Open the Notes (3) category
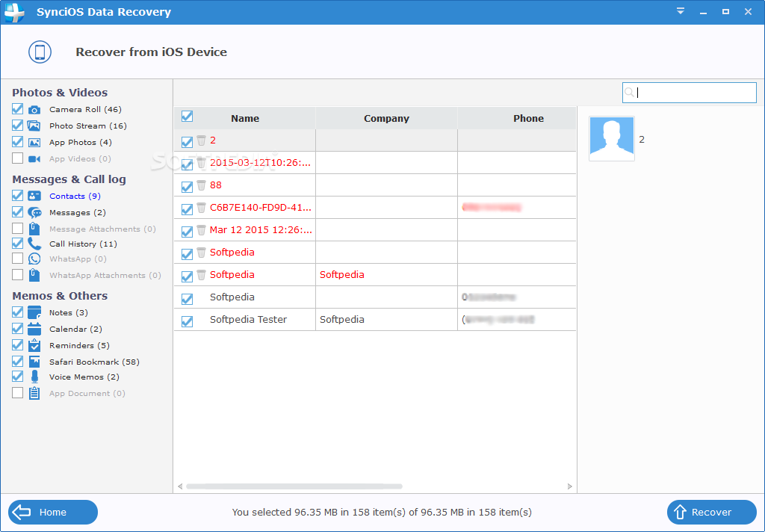The height and width of the screenshot is (532, 765). pos(68,313)
